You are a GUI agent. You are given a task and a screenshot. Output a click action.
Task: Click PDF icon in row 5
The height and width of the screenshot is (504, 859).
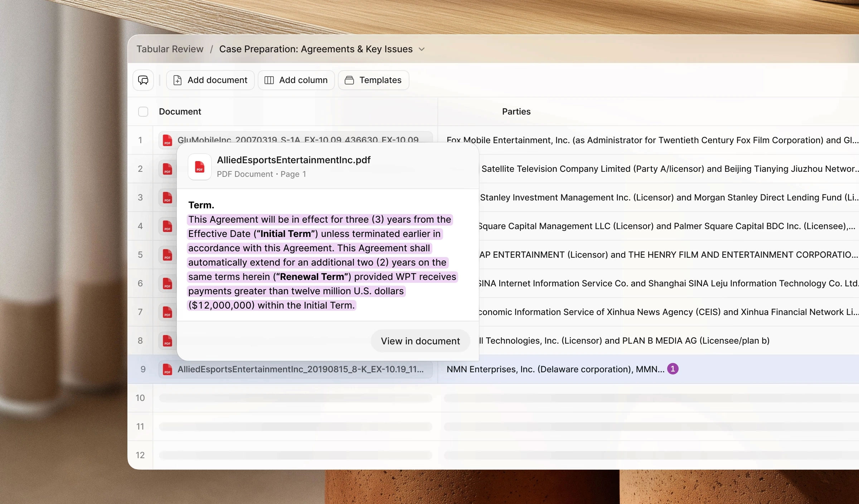coord(168,255)
